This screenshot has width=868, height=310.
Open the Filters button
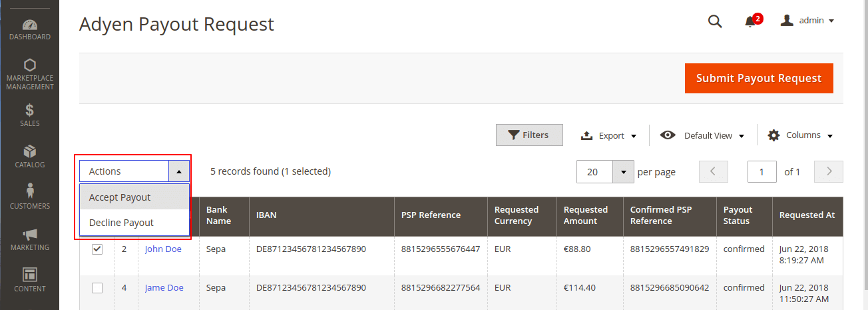(x=529, y=135)
